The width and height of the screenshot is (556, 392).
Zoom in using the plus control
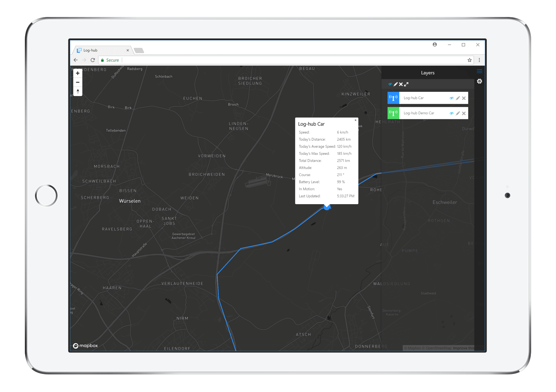coord(78,73)
